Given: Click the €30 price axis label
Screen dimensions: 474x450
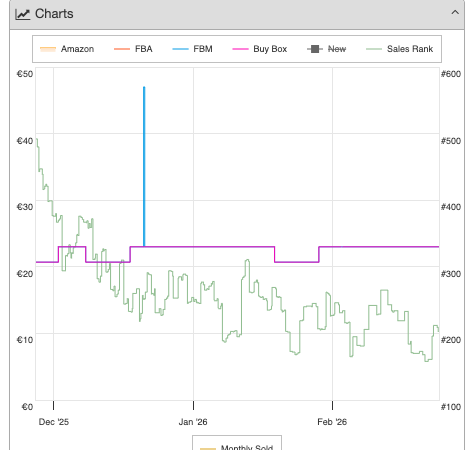Looking at the screenshot, I should [x=25, y=207].
